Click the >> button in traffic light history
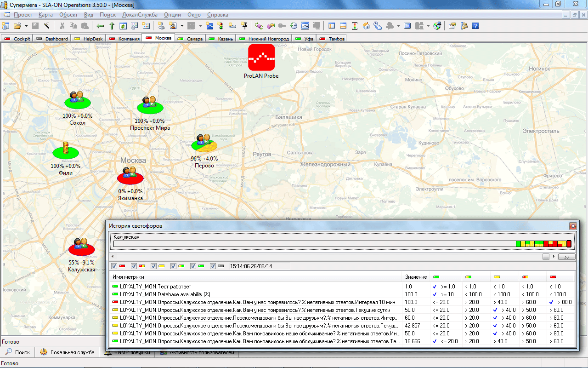Viewport: 588px width, 368px height. click(x=566, y=257)
